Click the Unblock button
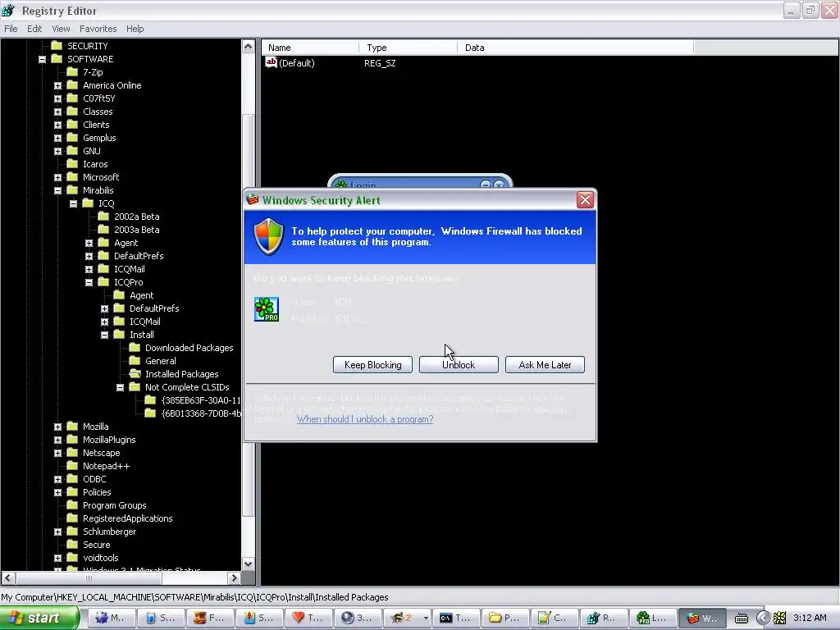The width and height of the screenshot is (840, 630). coord(459,365)
